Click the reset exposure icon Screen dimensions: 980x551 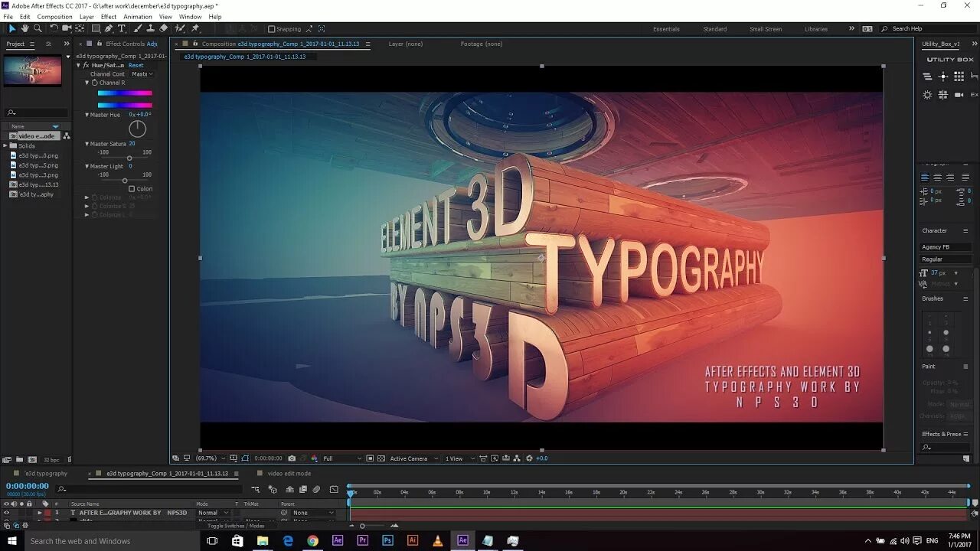tap(528, 458)
